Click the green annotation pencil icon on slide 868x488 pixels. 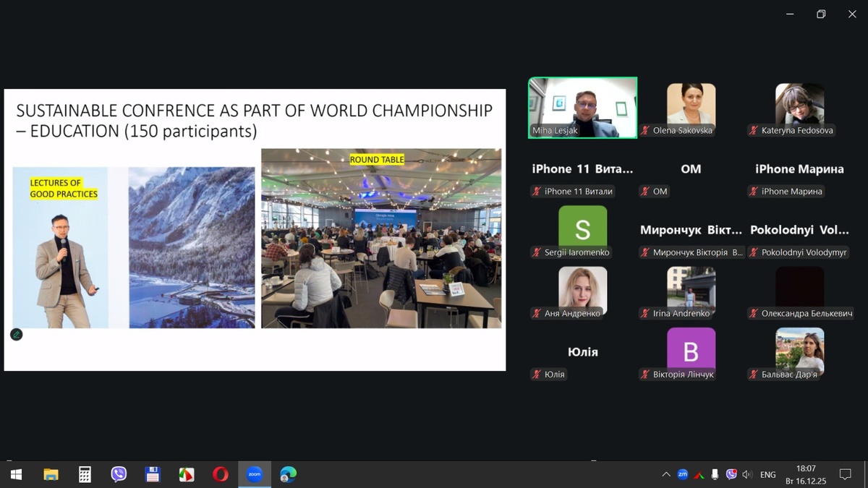[16, 334]
